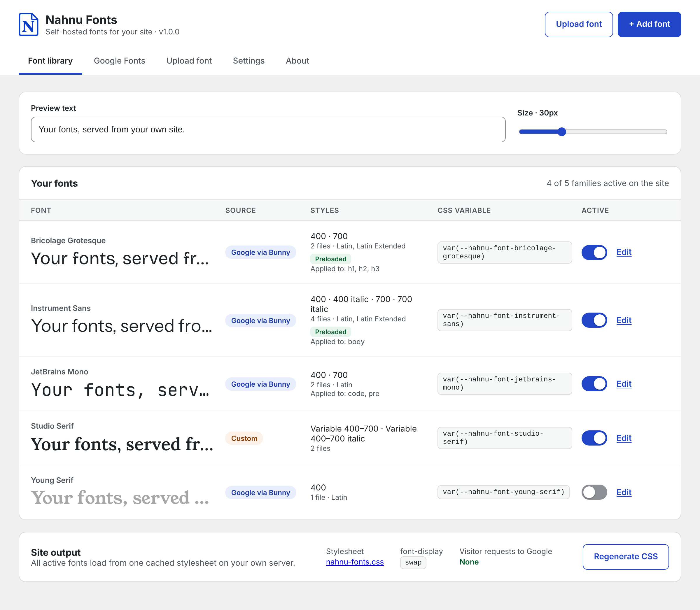Edit the JetBrains Mono font

point(624,384)
